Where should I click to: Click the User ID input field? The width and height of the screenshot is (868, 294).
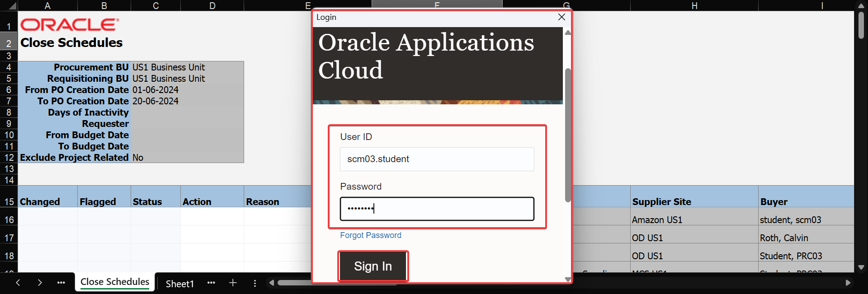click(x=437, y=159)
